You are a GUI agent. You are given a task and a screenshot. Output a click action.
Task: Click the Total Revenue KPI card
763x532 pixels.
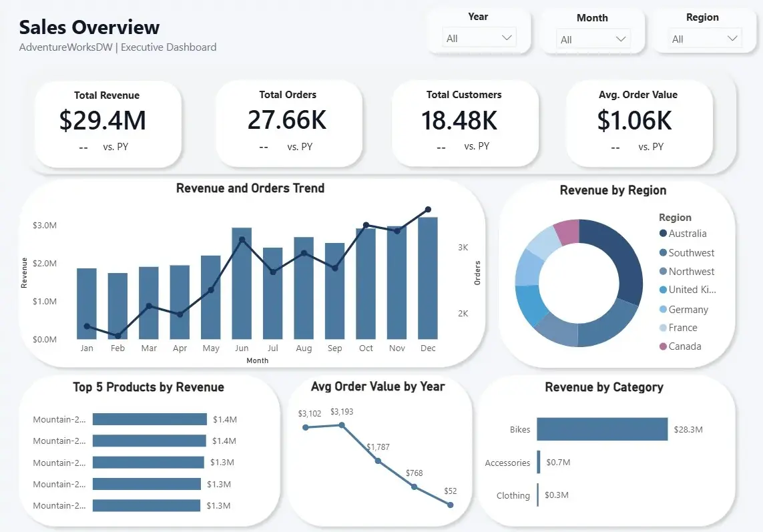(x=107, y=124)
